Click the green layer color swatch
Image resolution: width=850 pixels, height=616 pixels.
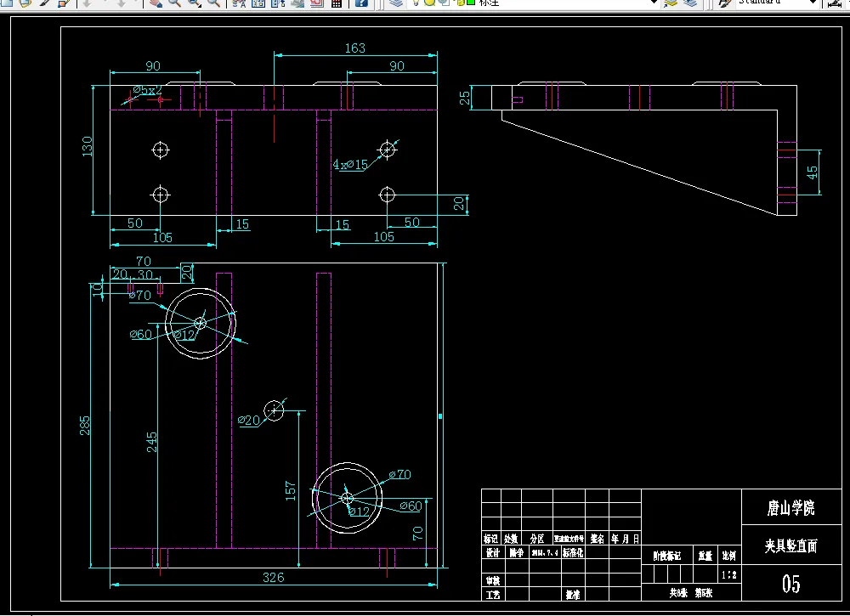(x=471, y=3)
